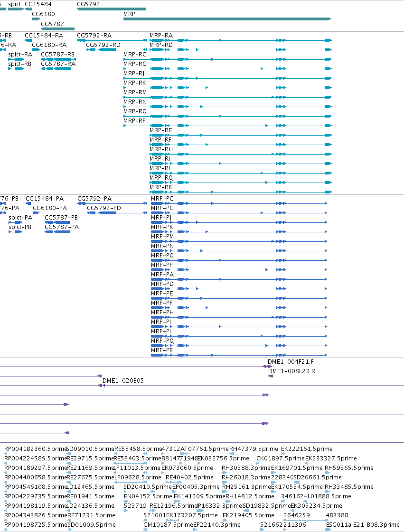Click the CG6180 gene label
This screenshot has height=532, width=404.
pos(43,14)
